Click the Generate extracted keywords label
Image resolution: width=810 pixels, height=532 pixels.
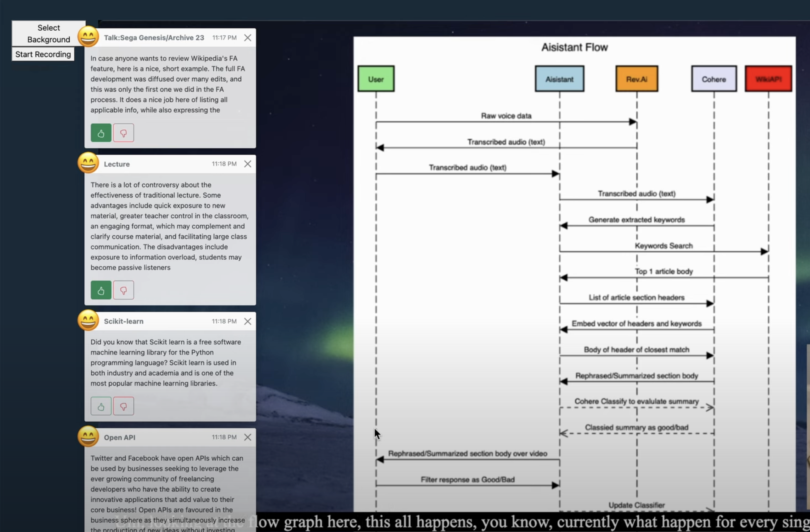[x=637, y=220]
